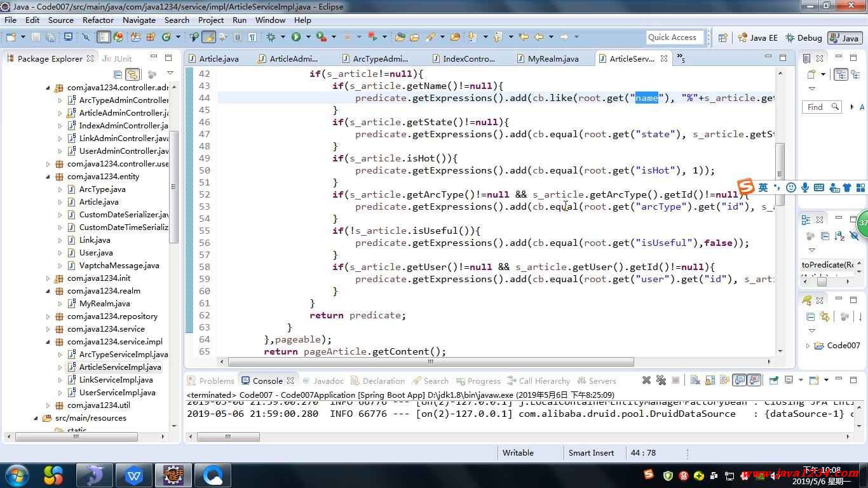Click Clear Console icon
Image resolution: width=868 pixels, height=488 pixels.
695,380
